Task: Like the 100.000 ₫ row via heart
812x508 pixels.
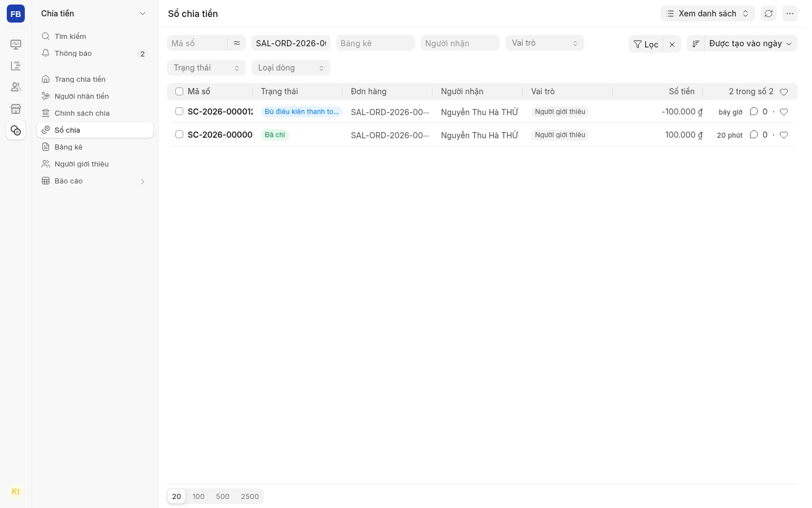Action: (784, 135)
